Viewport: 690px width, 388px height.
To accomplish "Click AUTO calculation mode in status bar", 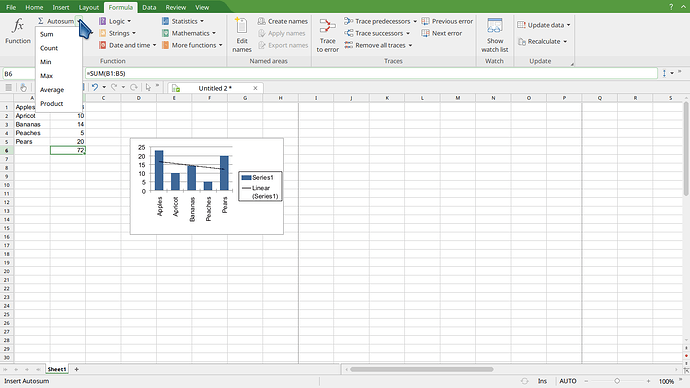I will pos(568,381).
